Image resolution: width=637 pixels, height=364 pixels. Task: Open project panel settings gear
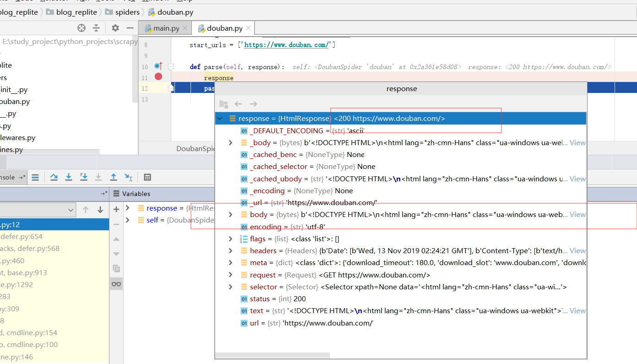point(115,28)
